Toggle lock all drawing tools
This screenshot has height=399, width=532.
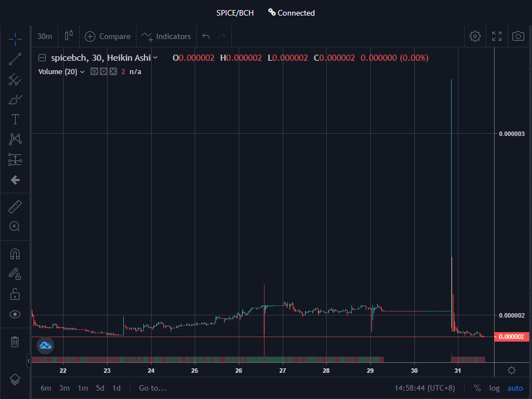[x=15, y=294]
